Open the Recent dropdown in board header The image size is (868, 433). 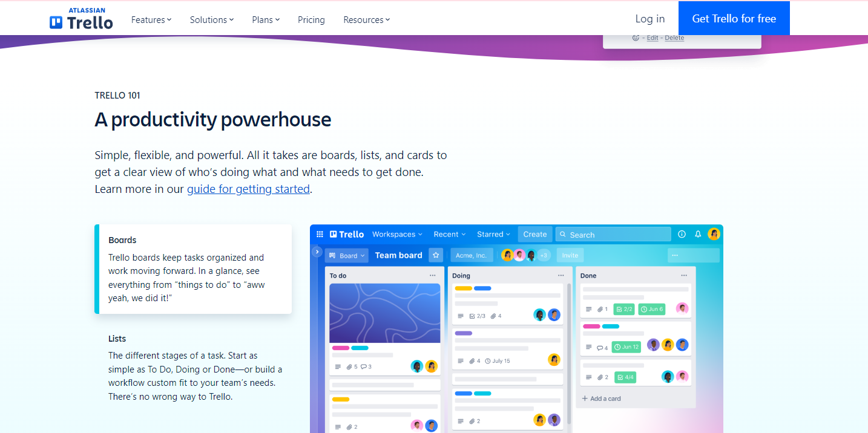coord(450,234)
